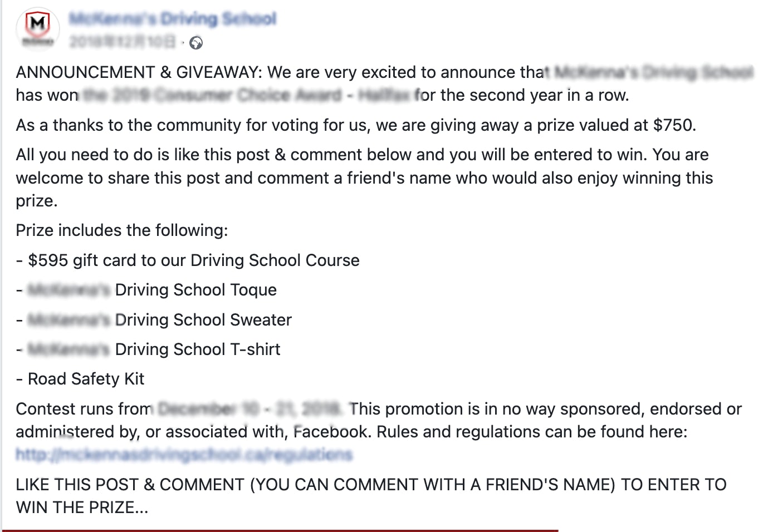
Task: Open the McKenna's Driving School page name
Action: pyautogui.click(x=173, y=19)
